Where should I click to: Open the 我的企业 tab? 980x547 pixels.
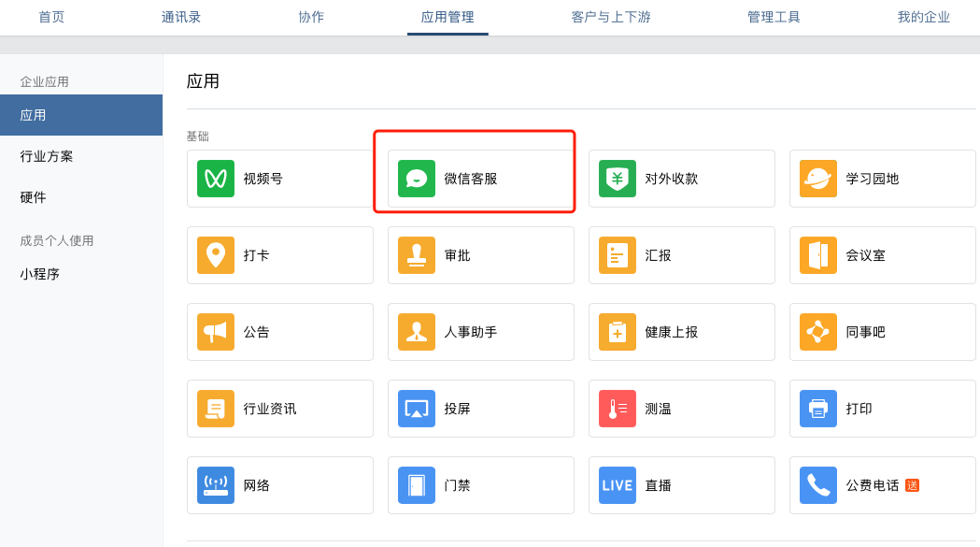pyautogui.click(x=924, y=17)
